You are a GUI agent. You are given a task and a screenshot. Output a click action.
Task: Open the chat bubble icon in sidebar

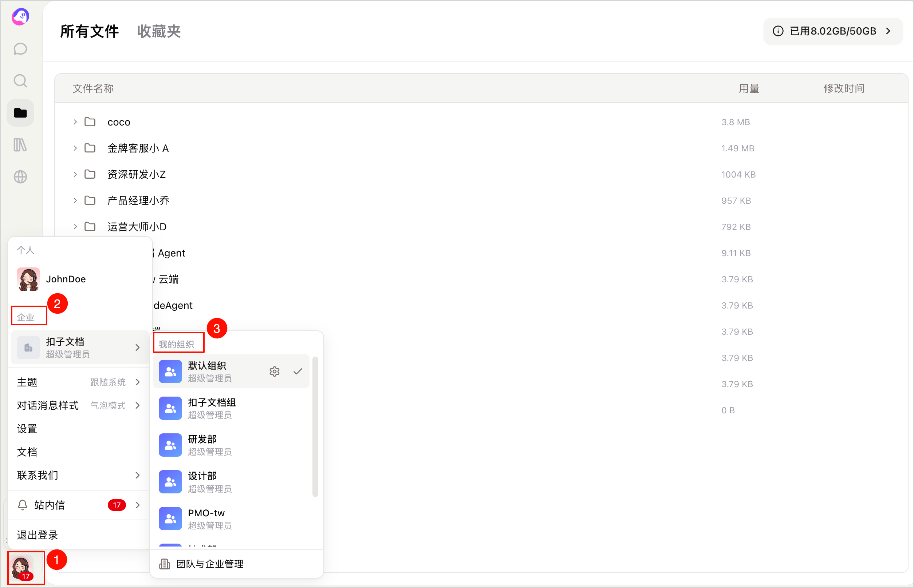click(20, 49)
